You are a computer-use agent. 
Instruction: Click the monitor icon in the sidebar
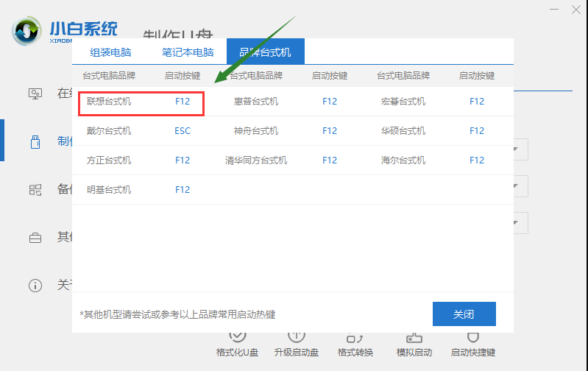pos(35,93)
